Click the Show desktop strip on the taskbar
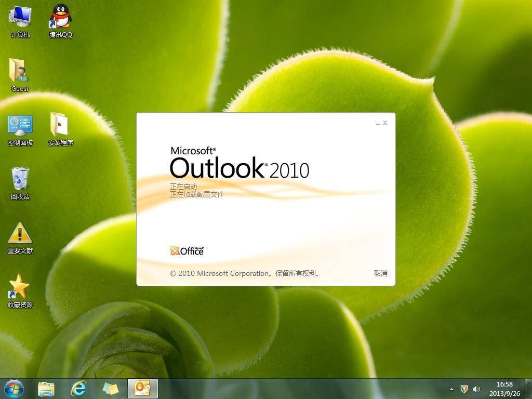Viewport: 532px width, 399px height. tap(528, 389)
